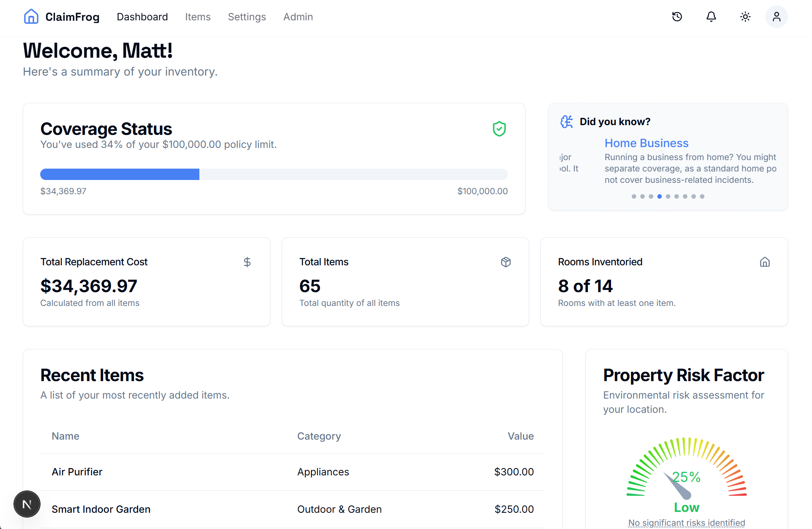The width and height of the screenshot is (812, 529).
Task: Open the Total Replacement Cost card title
Action: pyautogui.click(x=94, y=262)
